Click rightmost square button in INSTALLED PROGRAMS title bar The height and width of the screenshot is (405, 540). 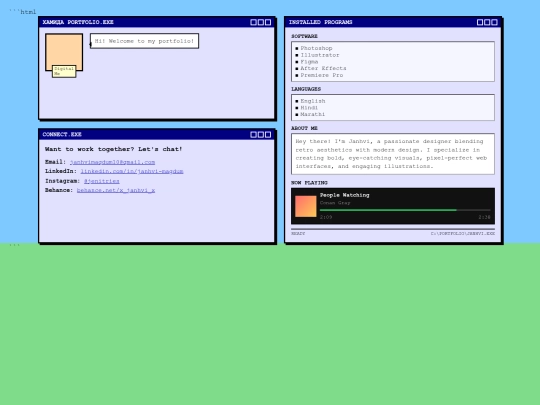tap(494, 22)
